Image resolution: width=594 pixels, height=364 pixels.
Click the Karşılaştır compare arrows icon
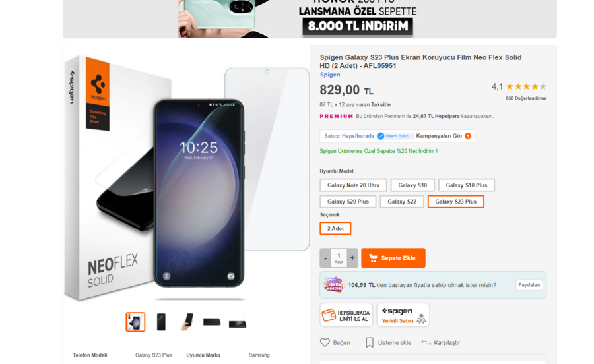(x=426, y=342)
